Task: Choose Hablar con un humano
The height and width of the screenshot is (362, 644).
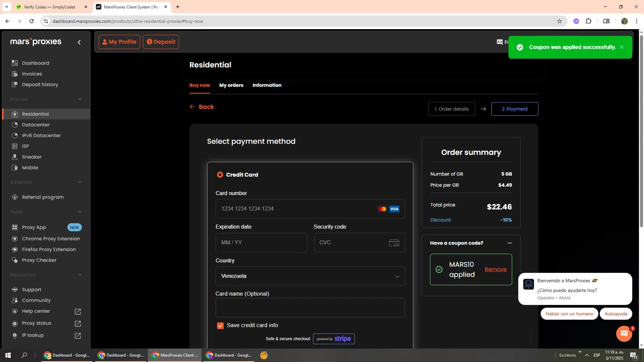Action: coord(569,314)
